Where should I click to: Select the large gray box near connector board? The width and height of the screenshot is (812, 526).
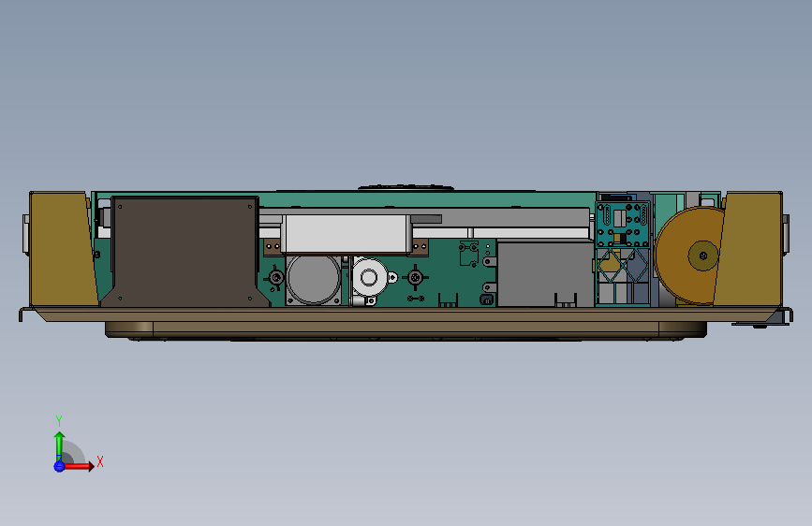(x=545, y=273)
